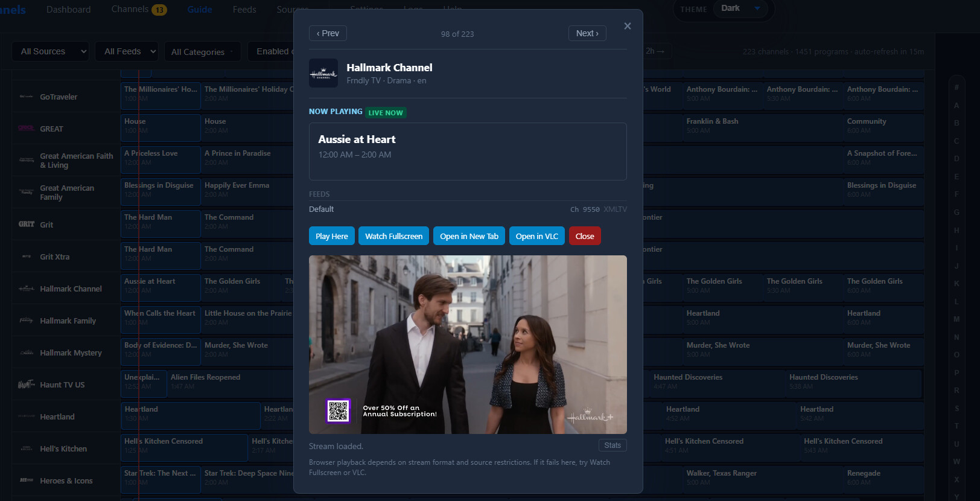Image resolution: width=980 pixels, height=501 pixels.
Task: Click the Grit Xtra channel logo
Action: [x=26, y=257]
